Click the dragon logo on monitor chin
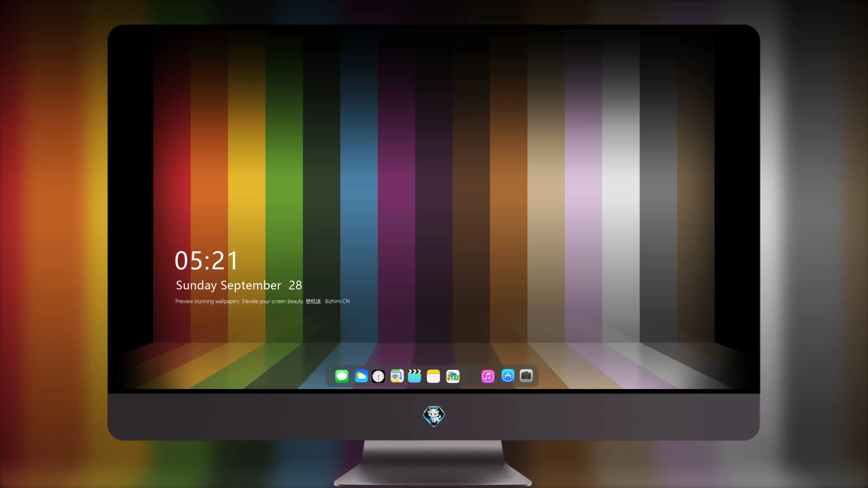The height and width of the screenshot is (488, 868). coord(434,416)
